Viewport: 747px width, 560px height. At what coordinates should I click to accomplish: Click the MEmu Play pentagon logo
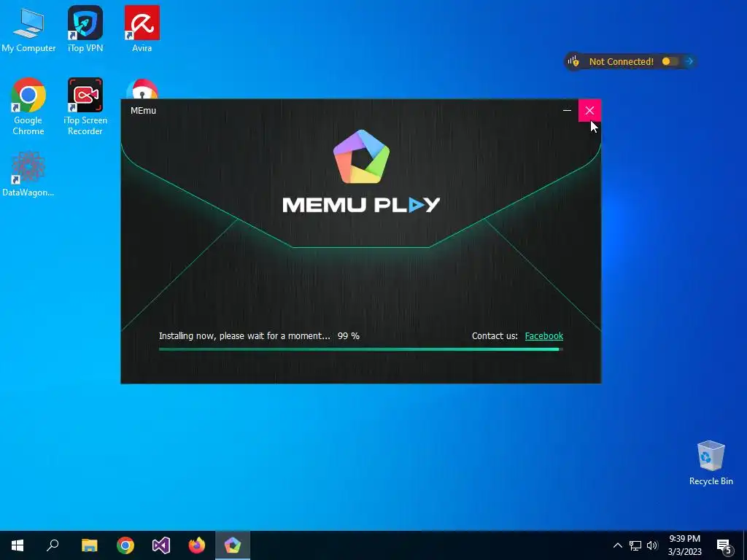(362, 157)
